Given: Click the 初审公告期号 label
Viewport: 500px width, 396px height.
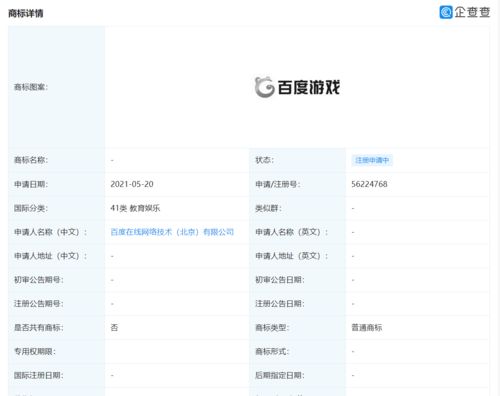Looking at the screenshot, I should click(39, 280).
